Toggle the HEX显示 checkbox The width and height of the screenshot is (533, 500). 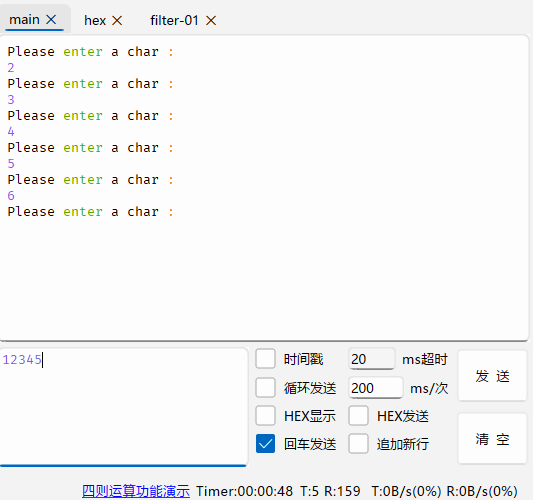(x=265, y=415)
